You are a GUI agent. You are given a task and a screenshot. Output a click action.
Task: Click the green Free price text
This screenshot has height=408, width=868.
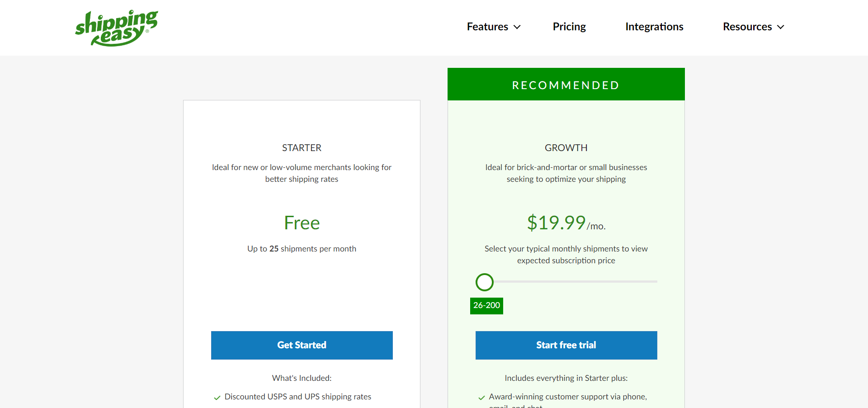302,223
